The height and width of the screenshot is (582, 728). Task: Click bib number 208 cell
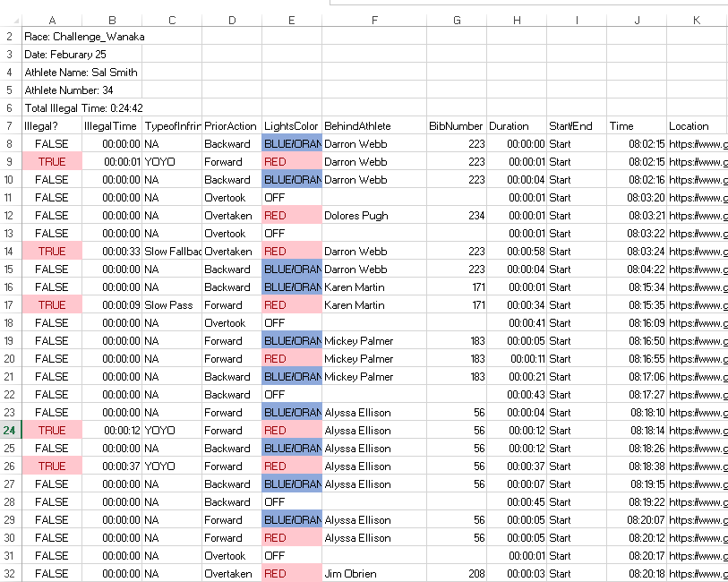(457, 574)
